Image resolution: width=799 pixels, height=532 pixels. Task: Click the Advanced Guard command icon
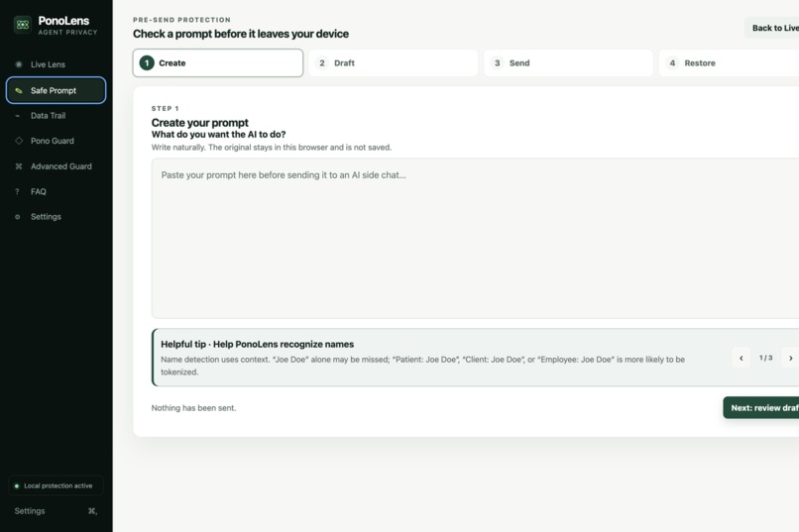19,166
